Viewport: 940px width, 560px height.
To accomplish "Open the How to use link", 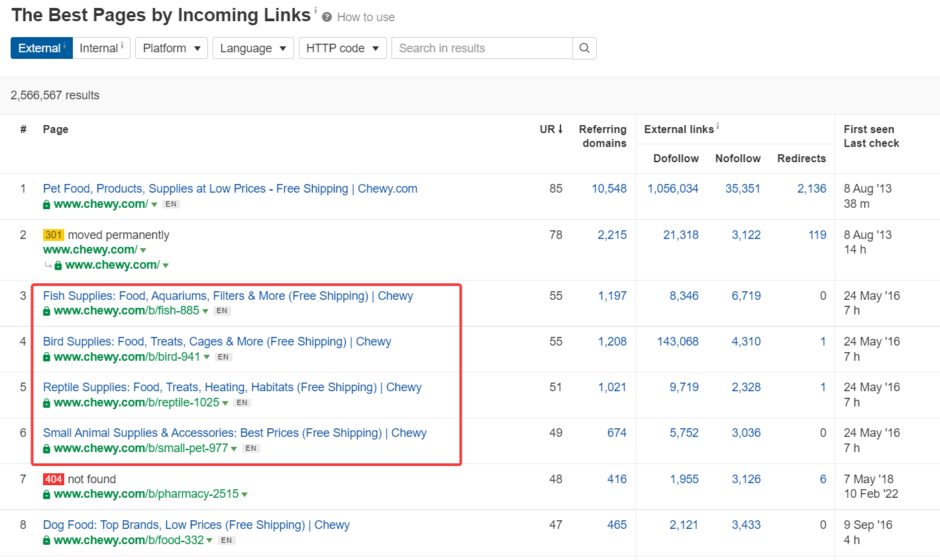I will click(x=366, y=17).
